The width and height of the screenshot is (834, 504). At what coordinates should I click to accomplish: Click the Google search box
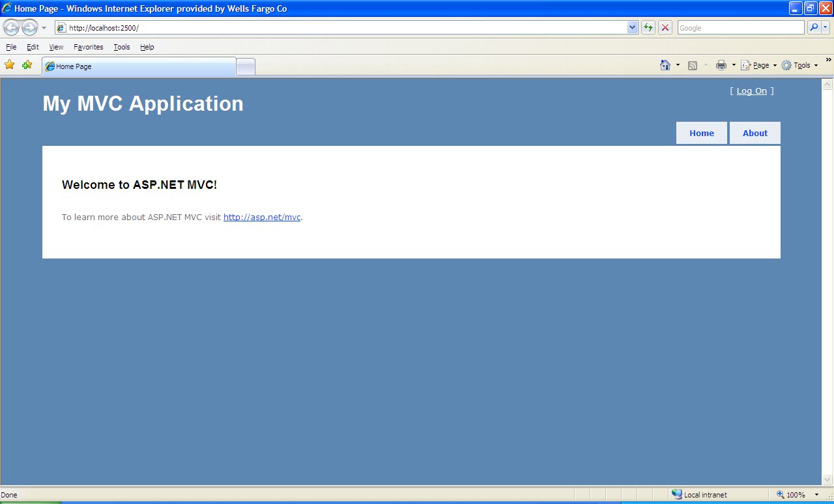[741, 28]
